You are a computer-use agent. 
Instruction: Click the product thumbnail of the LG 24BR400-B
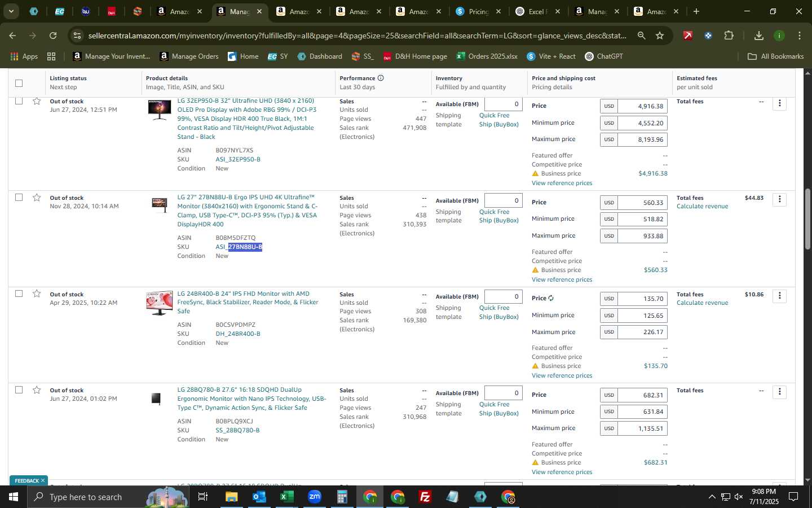pyautogui.click(x=160, y=303)
